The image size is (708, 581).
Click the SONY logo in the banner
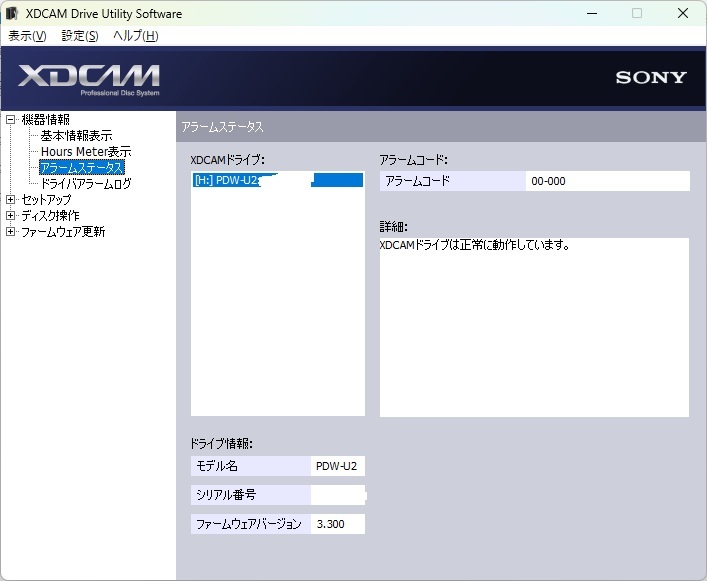(x=651, y=78)
